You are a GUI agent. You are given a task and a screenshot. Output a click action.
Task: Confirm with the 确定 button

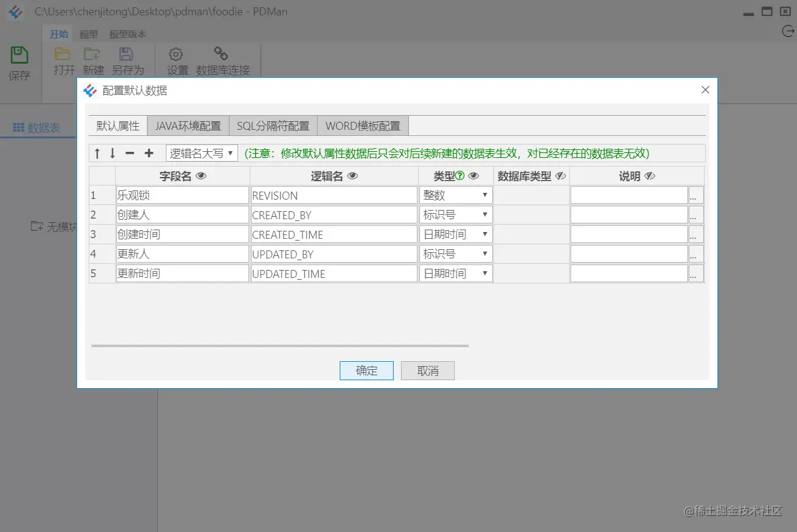pyautogui.click(x=367, y=370)
